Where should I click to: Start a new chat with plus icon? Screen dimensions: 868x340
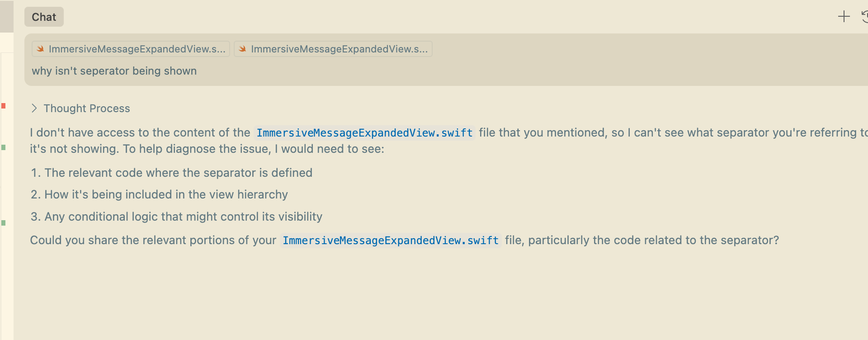(x=844, y=17)
